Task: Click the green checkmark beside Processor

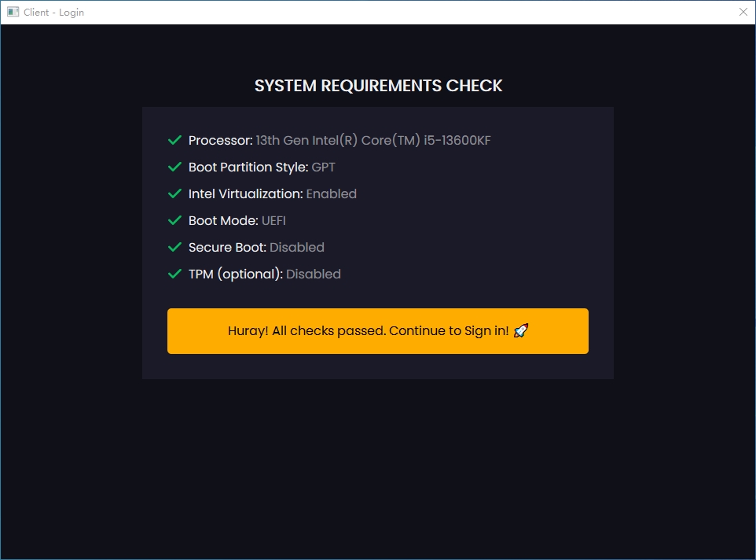Action: tap(174, 140)
